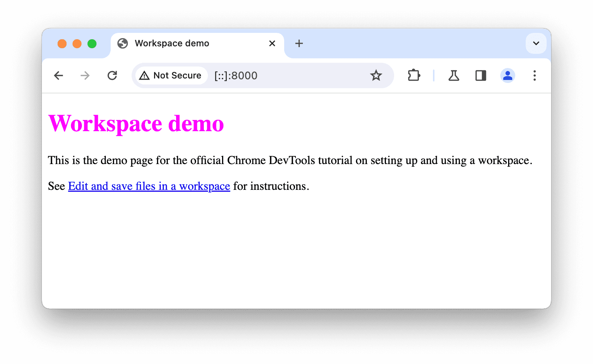The width and height of the screenshot is (593, 364).
Task: Click the yellow minimize window button
Action: [77, 44]
